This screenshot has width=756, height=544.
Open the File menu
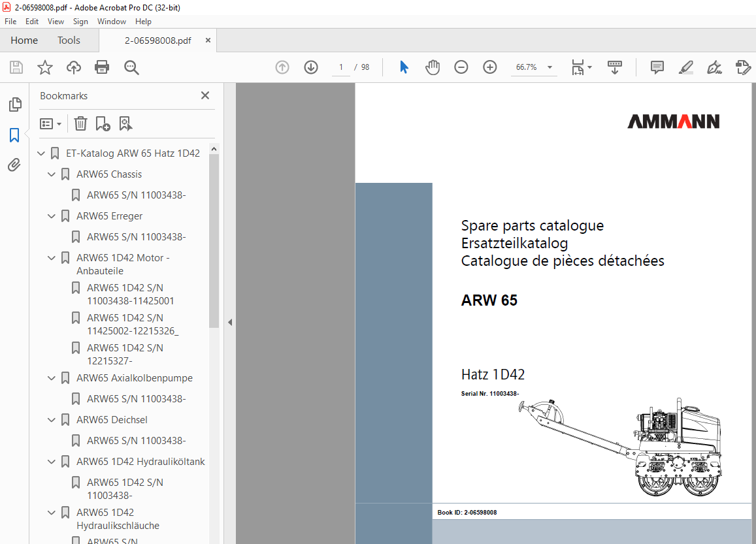tap(10, 21)
